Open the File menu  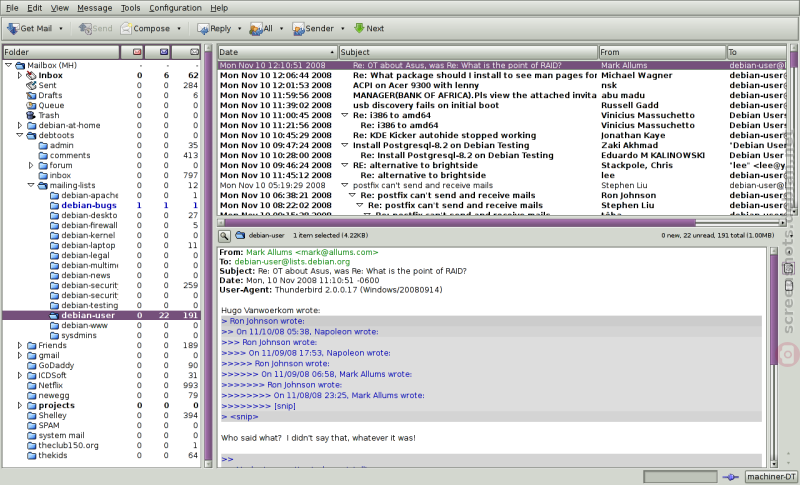pyautogui.click(x=12, y=8)
